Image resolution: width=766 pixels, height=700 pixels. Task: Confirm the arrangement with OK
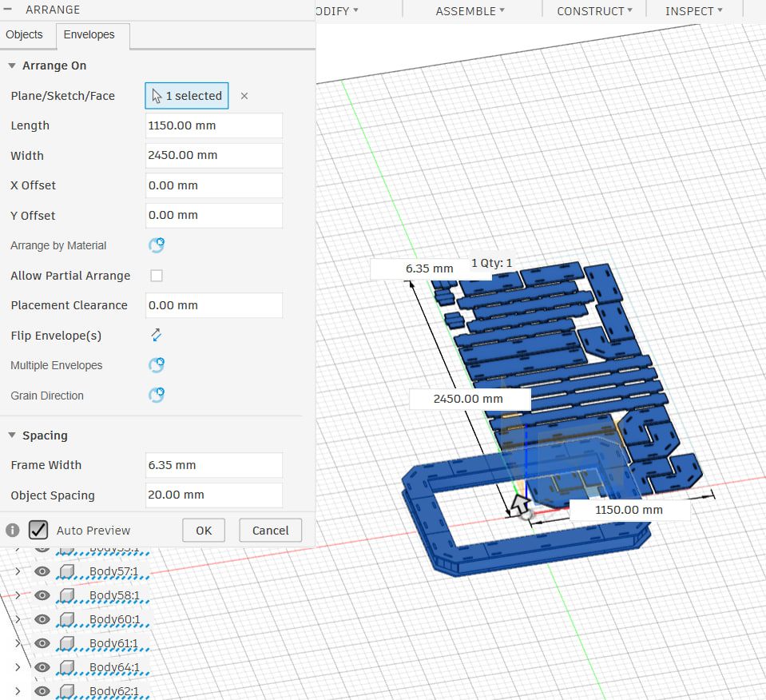click(x=204, y=531)
